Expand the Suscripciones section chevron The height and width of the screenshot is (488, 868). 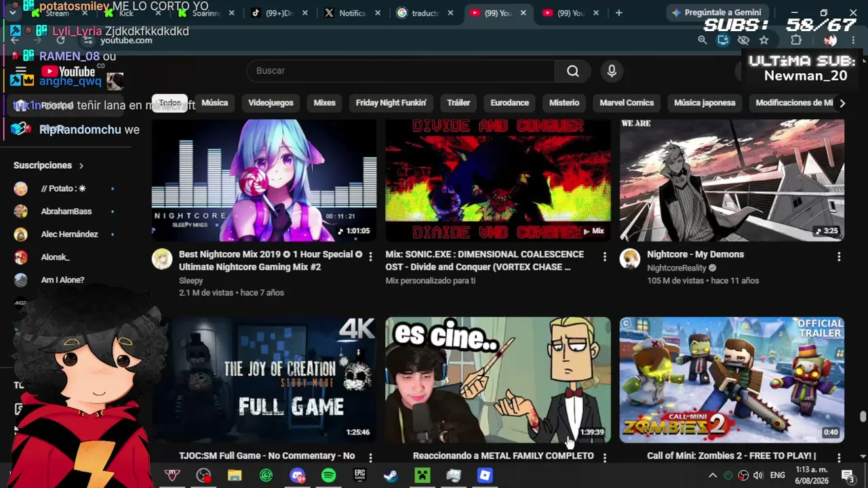coord(81,165)
